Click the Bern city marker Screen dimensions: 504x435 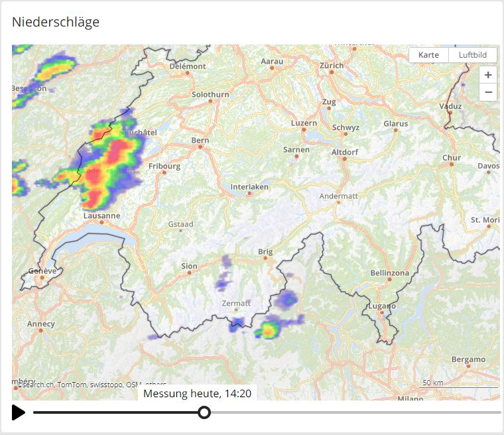[200, 147]
